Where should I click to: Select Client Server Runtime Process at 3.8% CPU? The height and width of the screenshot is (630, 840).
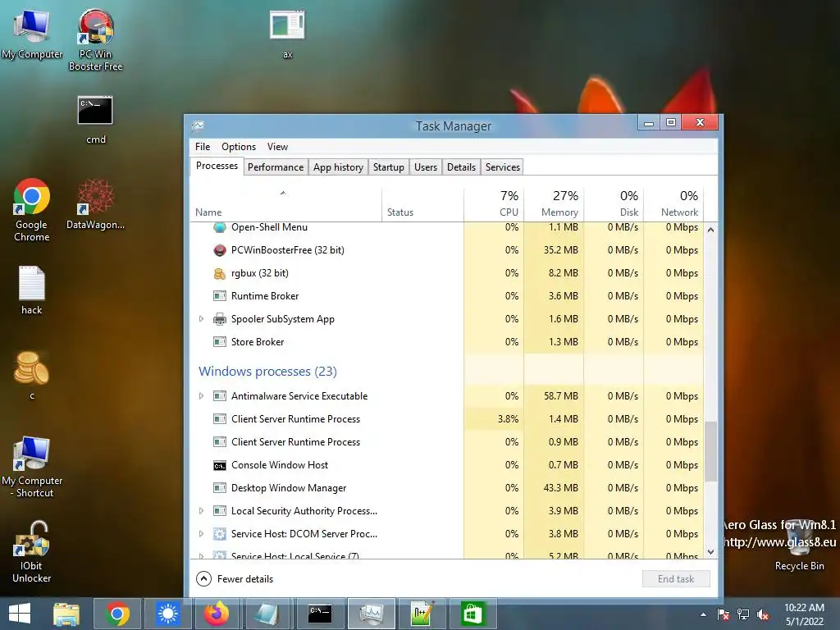447,419
